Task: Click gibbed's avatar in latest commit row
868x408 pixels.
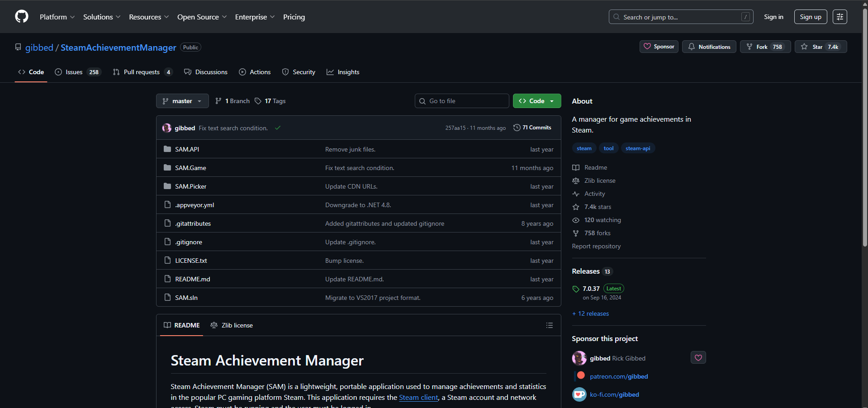Action: (x=167, y=128)
